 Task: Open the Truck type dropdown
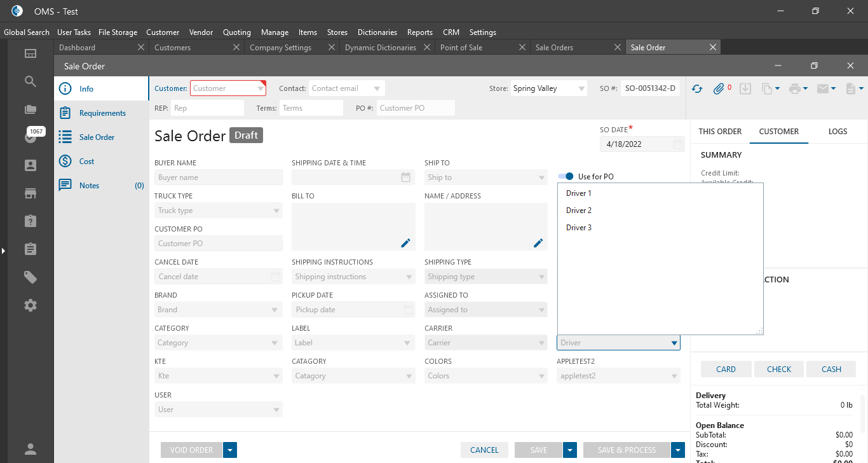(219, 211)
